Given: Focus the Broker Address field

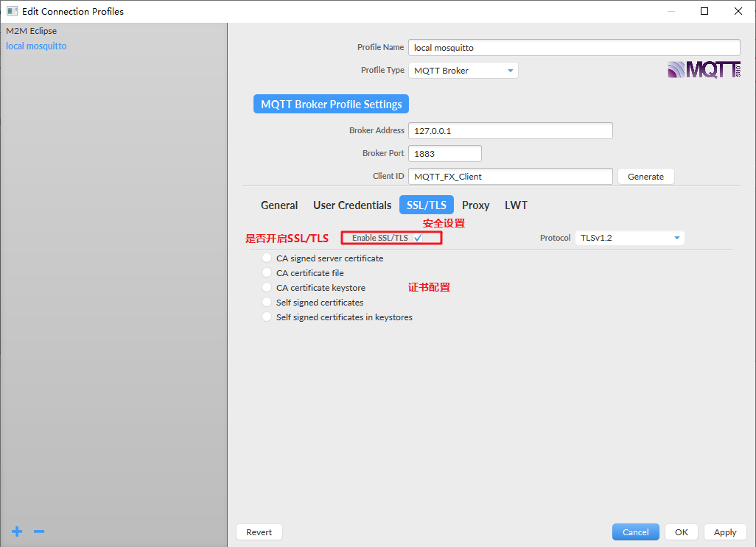Looking at the screenshot, I should coord(511,130).
